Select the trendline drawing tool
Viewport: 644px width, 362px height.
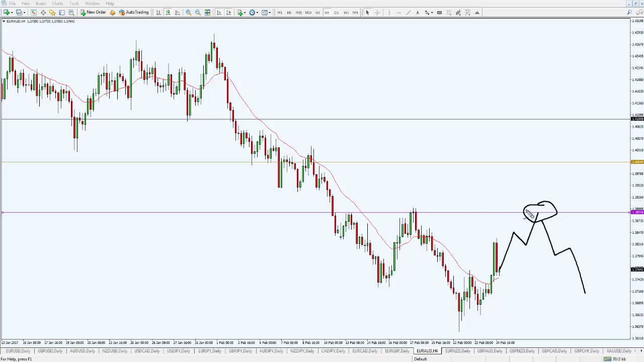click(408, 13)
